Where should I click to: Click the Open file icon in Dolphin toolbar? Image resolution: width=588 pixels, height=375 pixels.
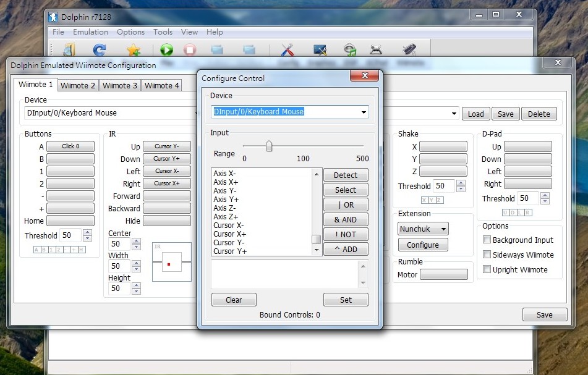pyautogui.click(x=69, y=49)
